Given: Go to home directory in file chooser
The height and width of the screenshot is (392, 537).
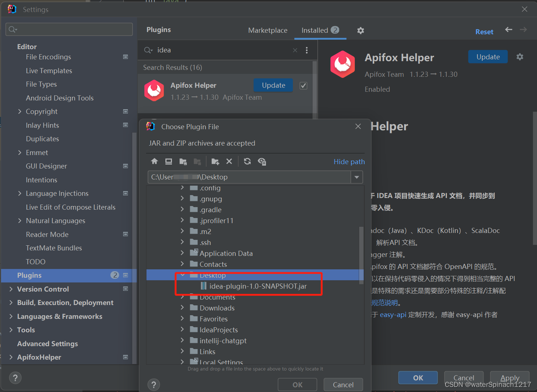Looking at the screenshot, I should [154, 161].
